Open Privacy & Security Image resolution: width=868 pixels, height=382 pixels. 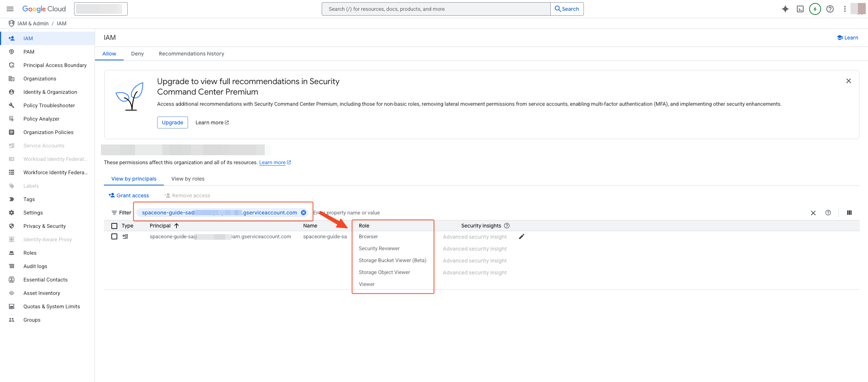[47, 226]
